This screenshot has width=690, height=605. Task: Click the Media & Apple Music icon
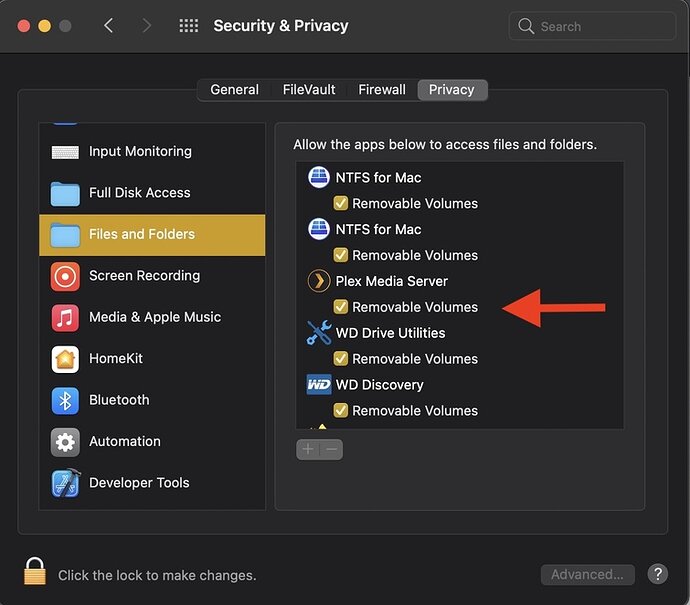(x=65, y=318)
